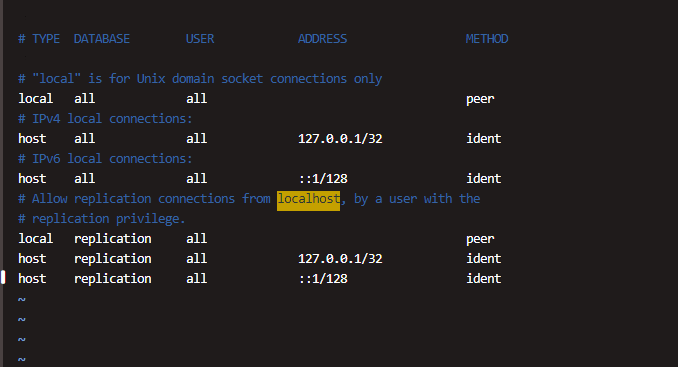Click the Unix domain socket comment line
The width and height of the screenshot is (678, 367).
click(200, 79)
